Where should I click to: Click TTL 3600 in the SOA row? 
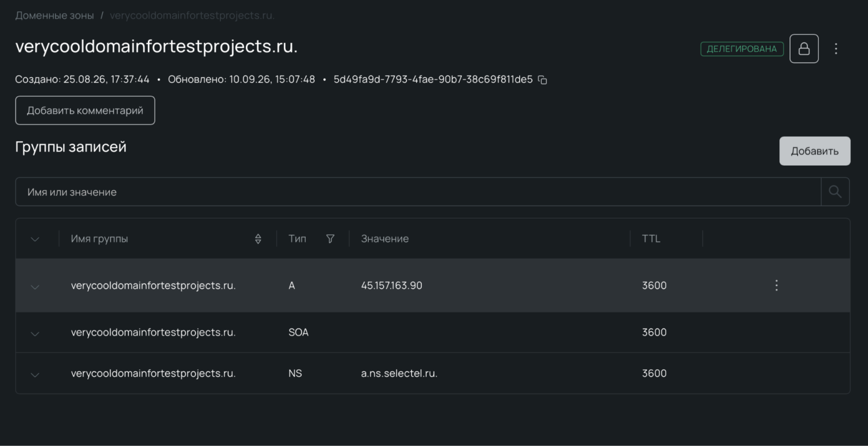[654, 332]
